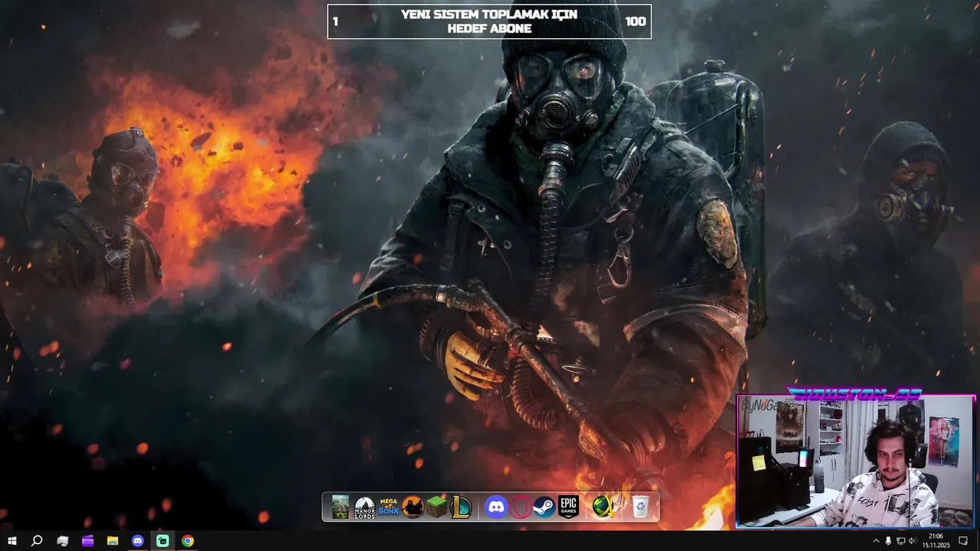Open the globe with yellow arrow icon
Image resolution: width=980 pixels, height=551 pixels.
[x=603, y=507]
